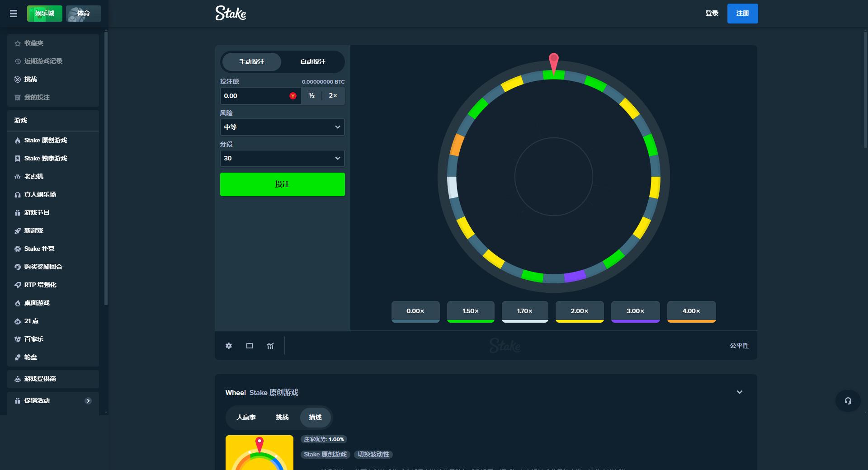Click the bookmark icon beside Stake 独家游戏
Image resolution: width=868 pixels, height=470 pixels.
pyautogui.click(x=18, y=159)
